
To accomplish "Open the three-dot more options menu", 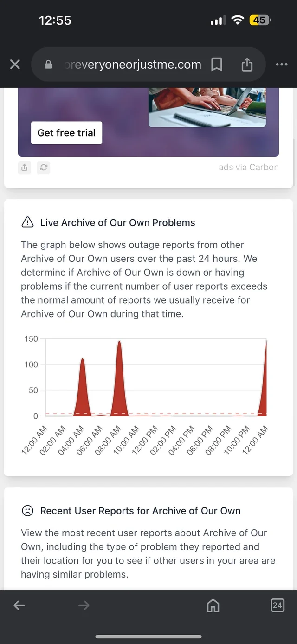I will pos(282,65).
